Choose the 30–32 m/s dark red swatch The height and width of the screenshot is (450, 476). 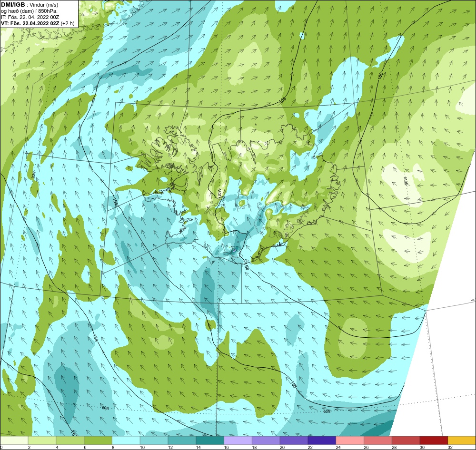click(434, 440)
